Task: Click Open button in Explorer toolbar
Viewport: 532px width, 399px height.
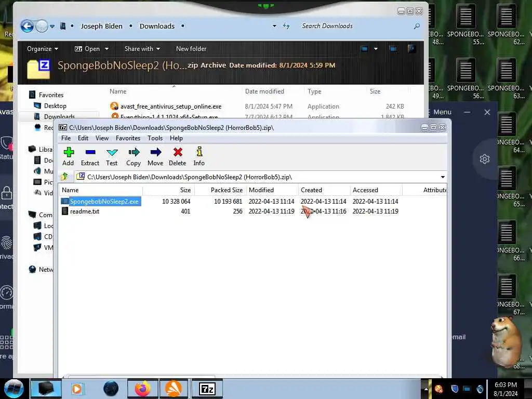Action: (87, 49)
